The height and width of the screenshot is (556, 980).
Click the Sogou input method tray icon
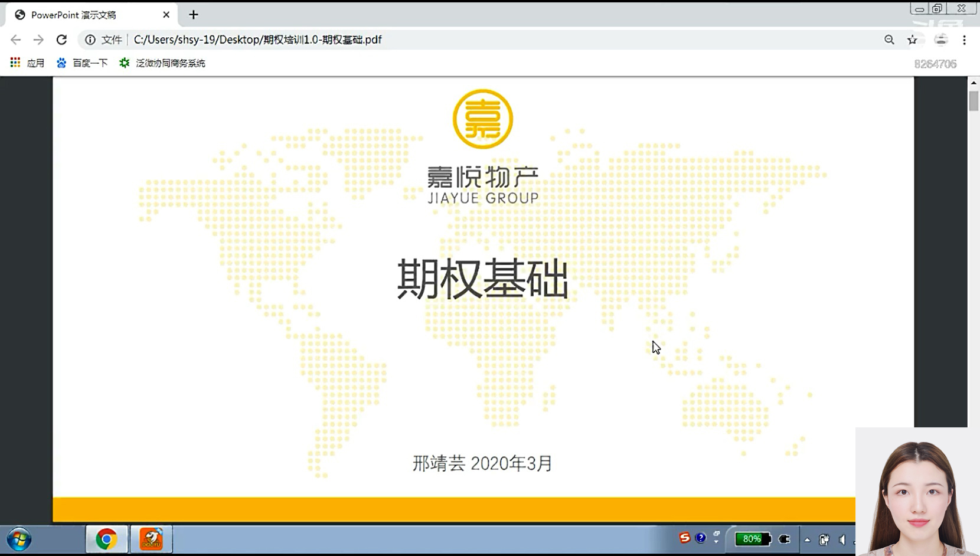684,538
